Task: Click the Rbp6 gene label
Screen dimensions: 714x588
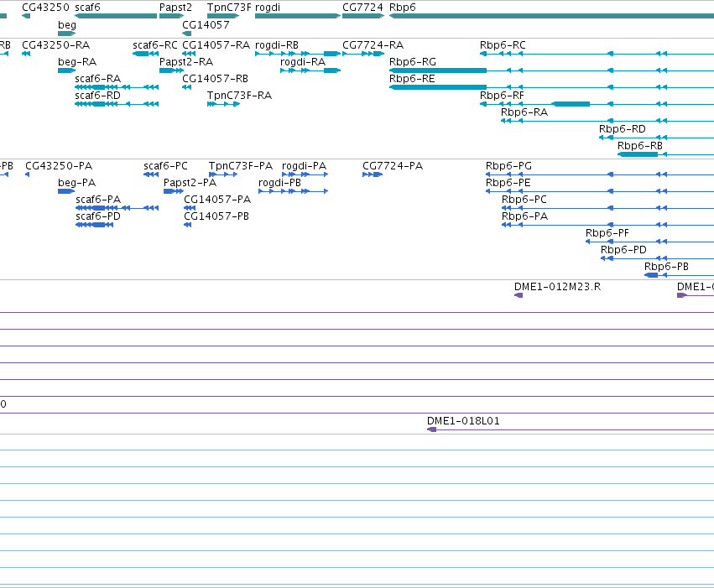Action: [403, 8]
